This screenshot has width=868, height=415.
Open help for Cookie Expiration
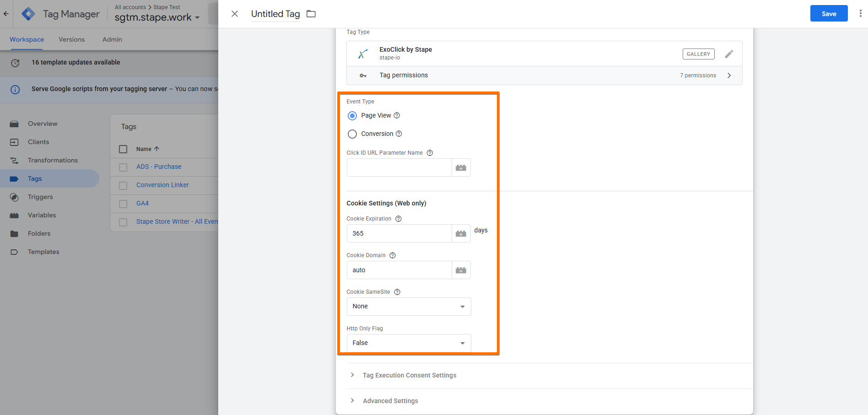click(x=399, y=219)
